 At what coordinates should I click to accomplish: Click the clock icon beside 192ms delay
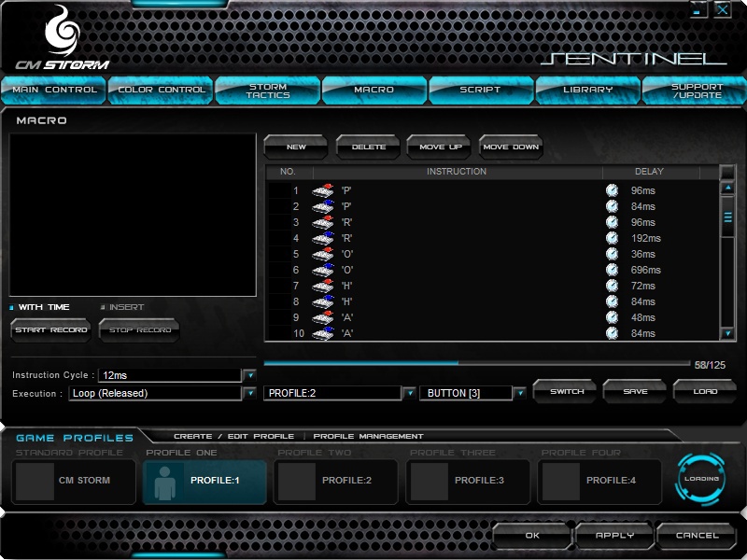point(613,238)
